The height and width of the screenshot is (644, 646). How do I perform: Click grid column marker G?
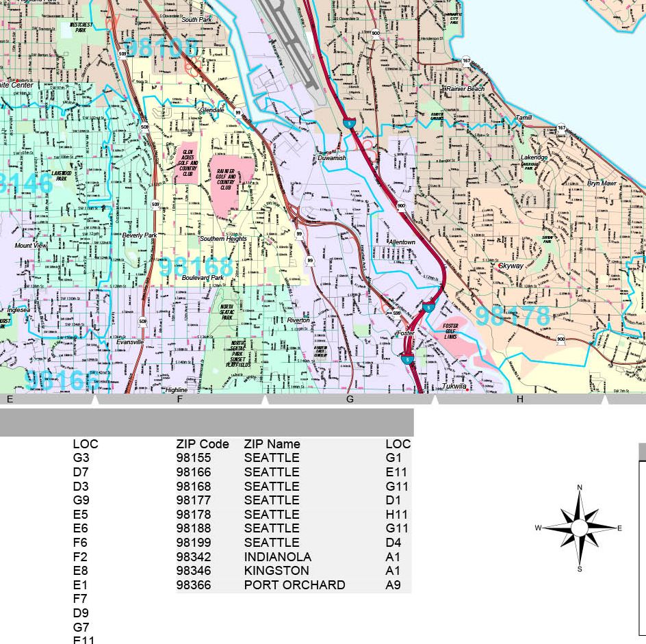[350, 399]
